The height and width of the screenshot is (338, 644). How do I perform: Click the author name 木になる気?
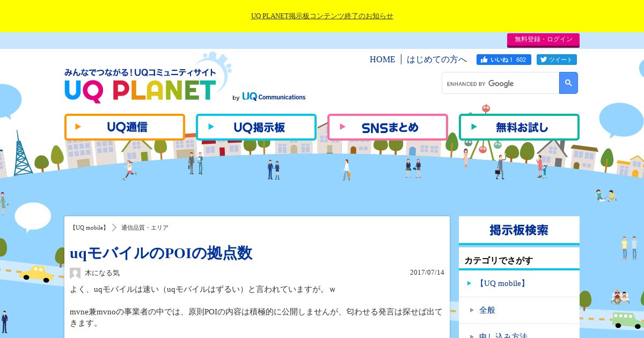point(102,273)
